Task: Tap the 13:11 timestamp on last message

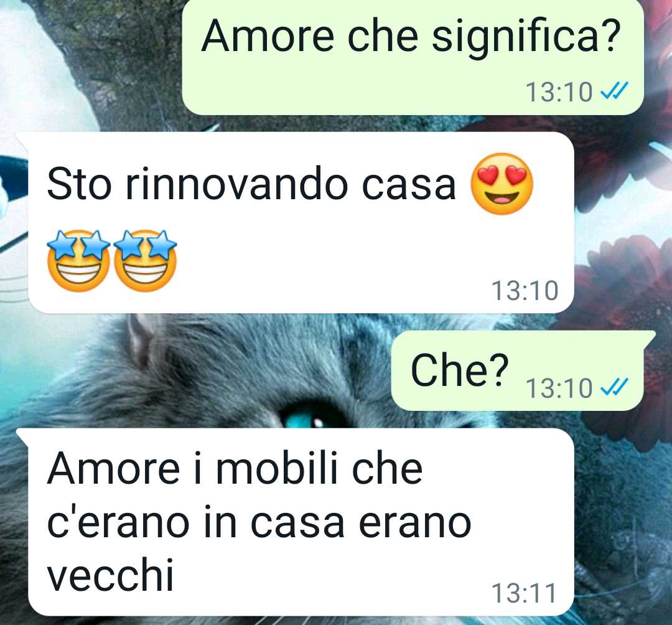Action: coord(524,593)
